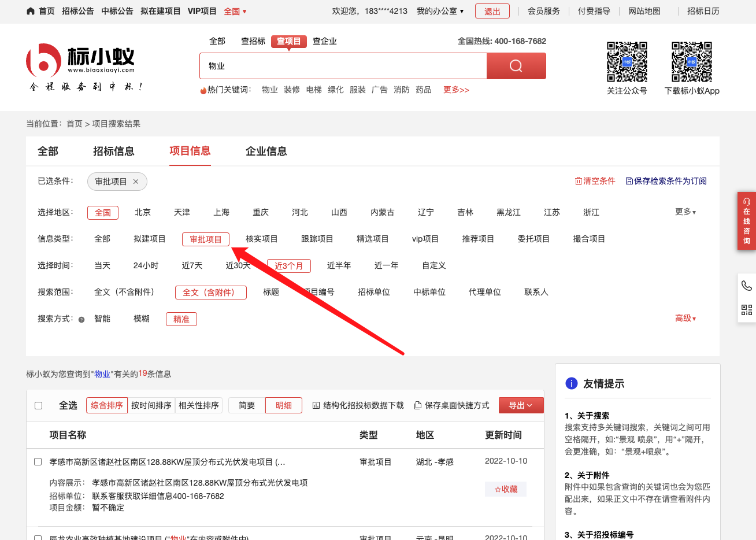Click the QR code icon on right sidebar
Viewport: 756px width, 540px height.
pos(747,310)
